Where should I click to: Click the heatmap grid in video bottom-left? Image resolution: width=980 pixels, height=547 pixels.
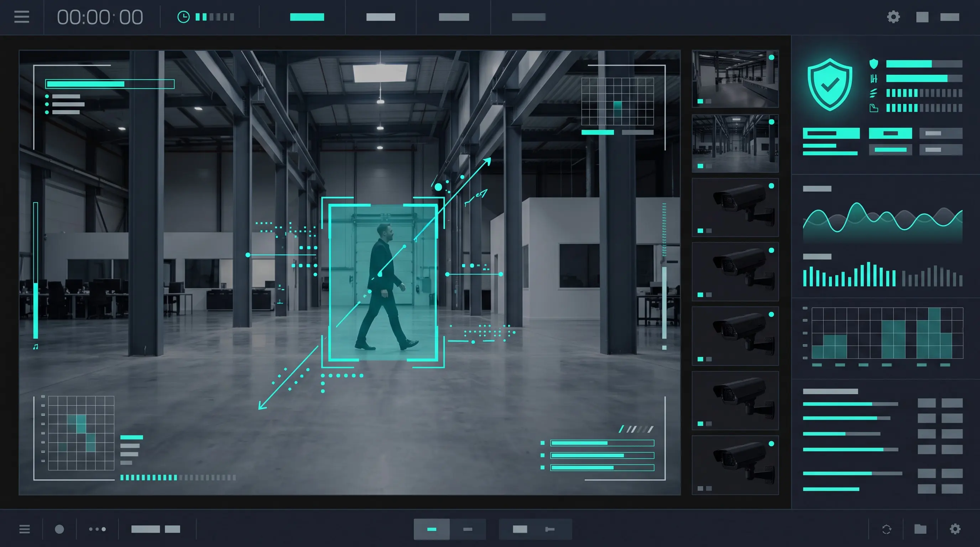click(81, 433)
